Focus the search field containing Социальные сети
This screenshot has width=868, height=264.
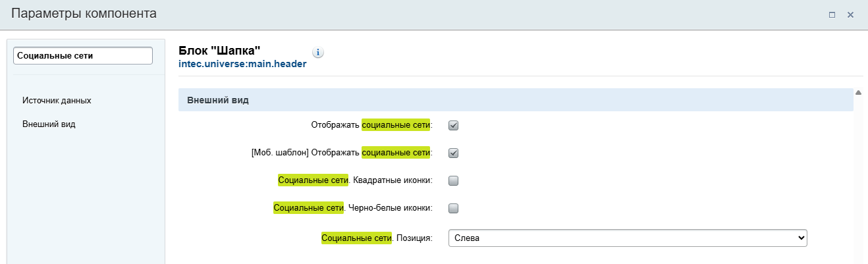click(83, 56)
